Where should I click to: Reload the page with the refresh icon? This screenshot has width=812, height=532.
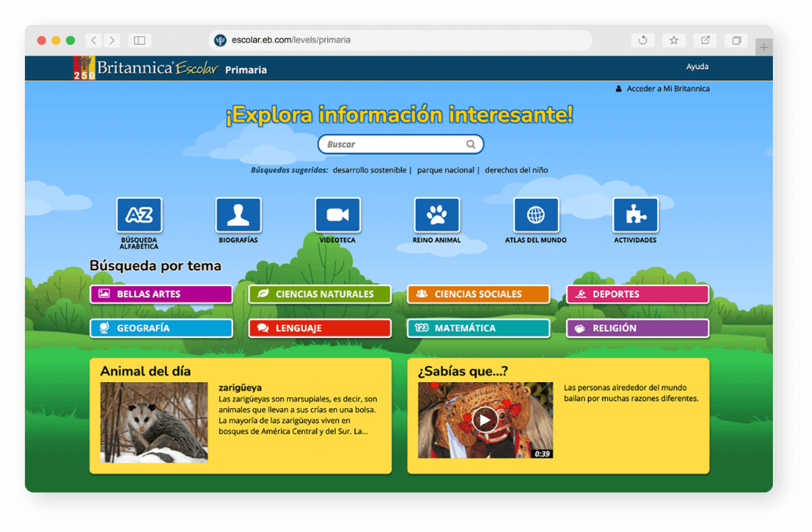(643, 40)
